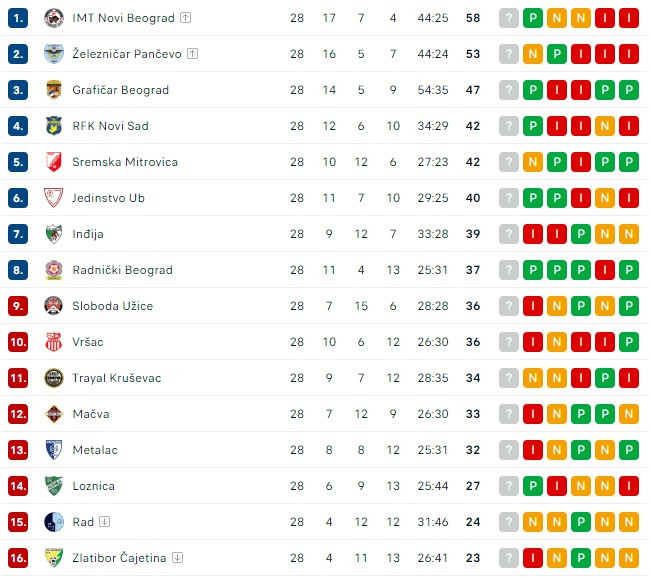Click the relegation arrow beside Zlatibor Čajetina
The height and width of the screenshot is (578, 651).
[x=177, y=558]
